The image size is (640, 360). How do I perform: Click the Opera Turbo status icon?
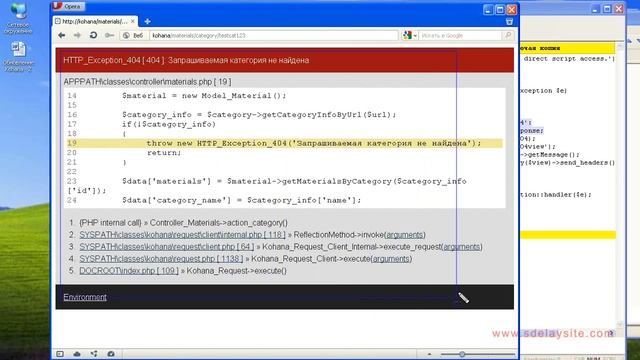pos(111,354)
